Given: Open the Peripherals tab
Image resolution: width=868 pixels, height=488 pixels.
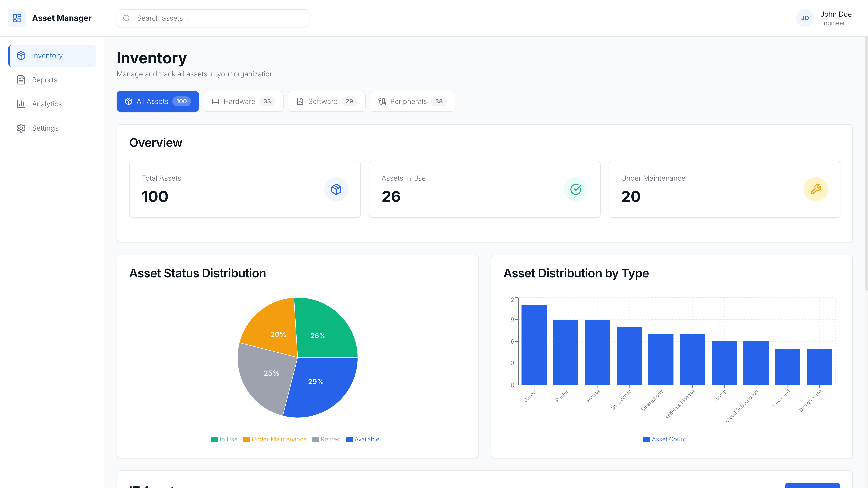Looking at the screenshot, I should click(x=412, y=101).
